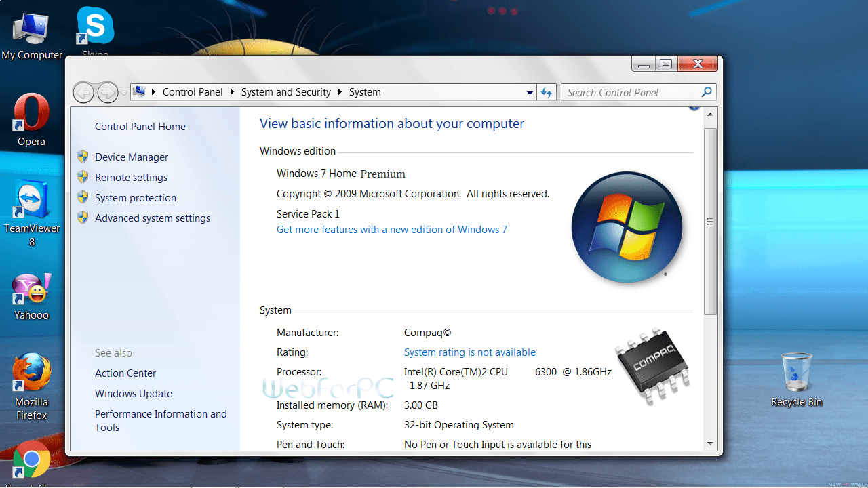Click the computer icon in address bar
Screen dimensions: 868x488
click(x=139, y=91)
